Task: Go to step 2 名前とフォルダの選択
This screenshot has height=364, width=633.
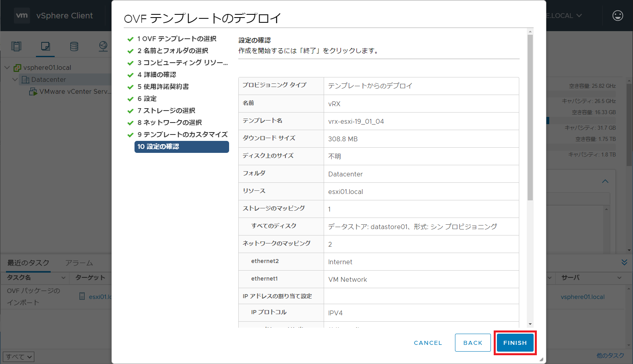Action: click(173, 51)
